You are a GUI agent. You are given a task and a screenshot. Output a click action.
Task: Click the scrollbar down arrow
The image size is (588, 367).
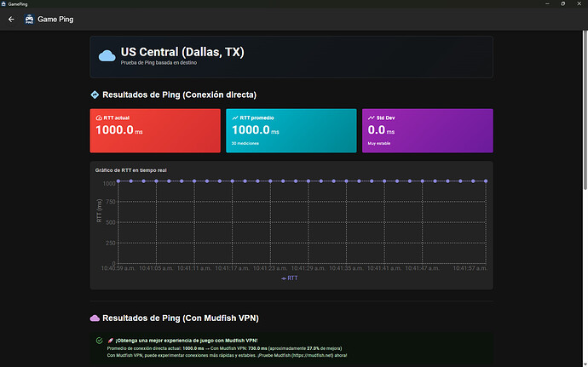pos(585,364)
